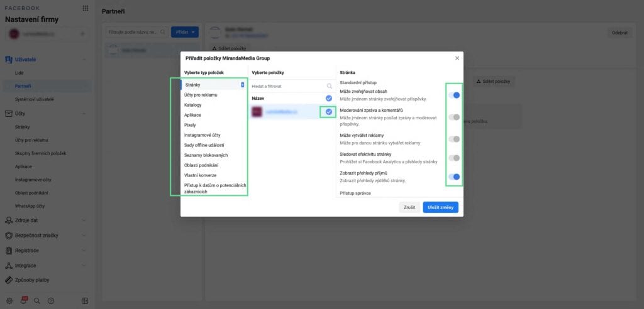The height and width of the screenshot is (309, 644).
Task: Close the Přiřadit položky dialog
Action: (457, 58)
